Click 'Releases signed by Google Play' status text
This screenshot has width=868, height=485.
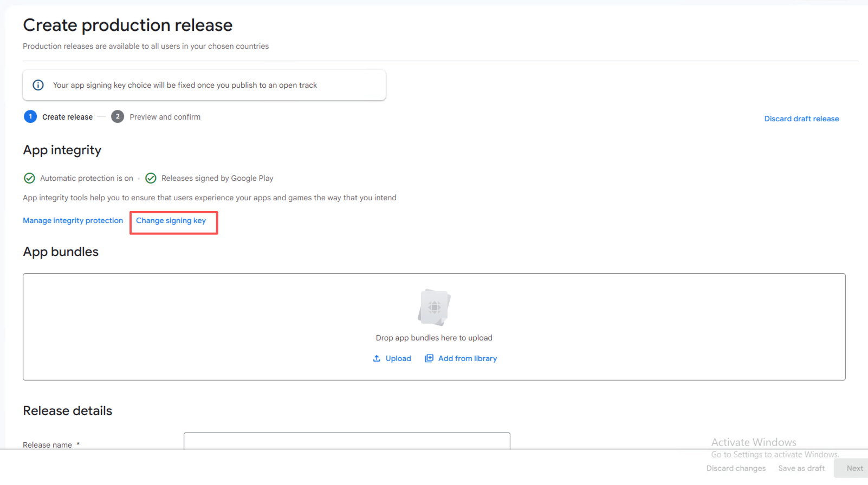click(217, 178)
